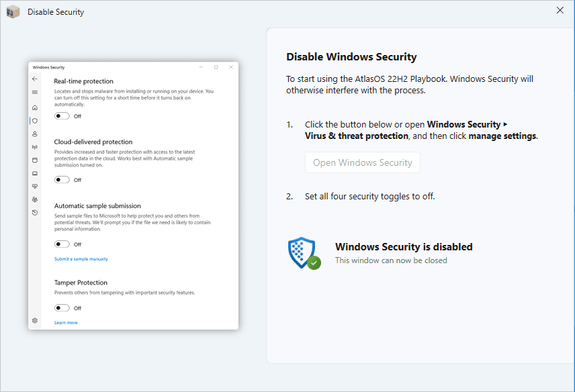Select the Virus & threat protection shield icon

(35, 121)
